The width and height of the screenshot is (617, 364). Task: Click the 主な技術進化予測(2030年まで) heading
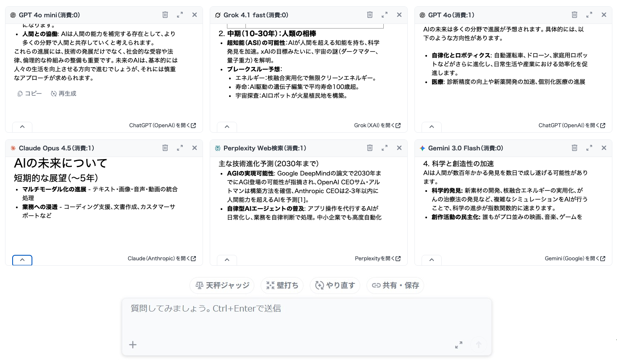point(269,164)
